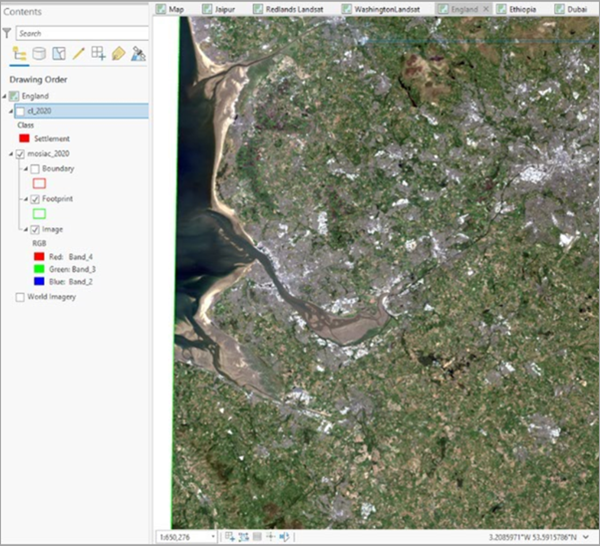
Task: Switch to List By Data Source view
Action: pos(39,54)
